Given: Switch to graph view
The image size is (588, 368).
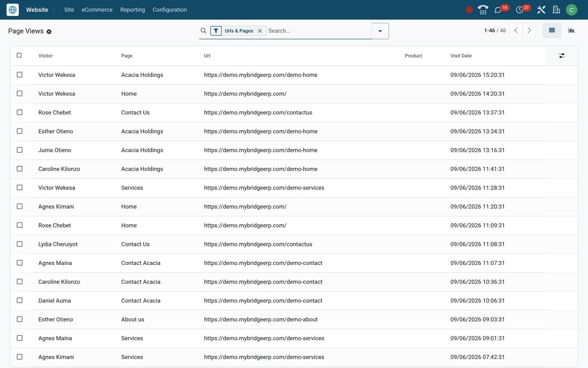Looking at the screenshot, I should (571, 31).
